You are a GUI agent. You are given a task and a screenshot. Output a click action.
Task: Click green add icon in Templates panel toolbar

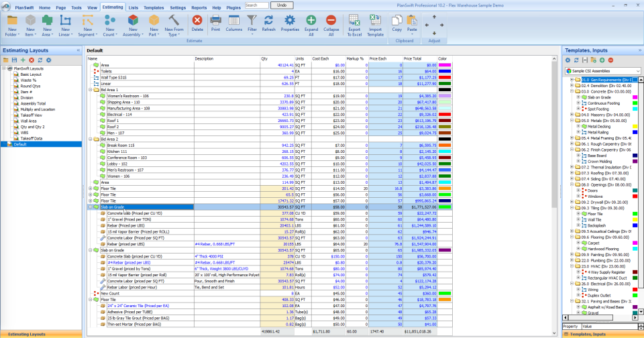tap(602, 60)
